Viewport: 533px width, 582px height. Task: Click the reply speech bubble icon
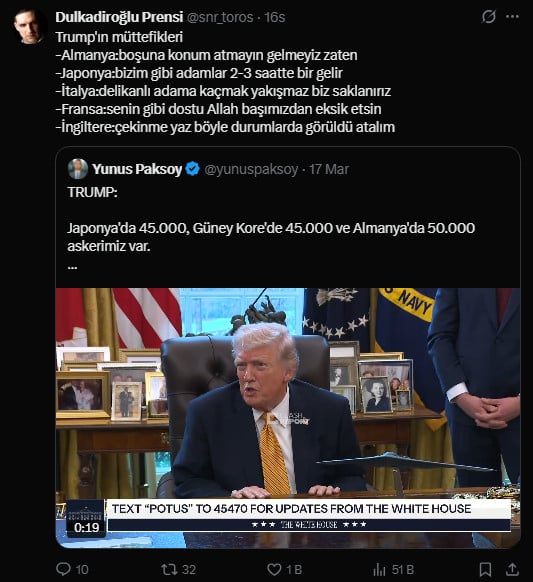click(63, 569)
